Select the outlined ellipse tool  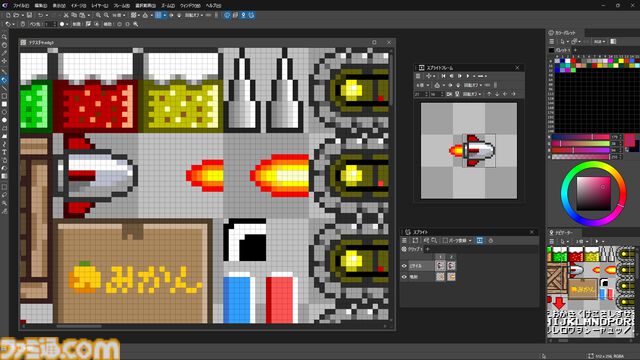pos(4,112)
